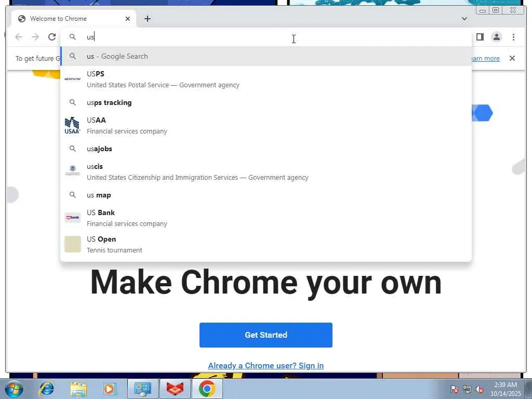Click the taskbar clock showing 2:39 AM
Screen dimensions: 532x399
[506, 389]
